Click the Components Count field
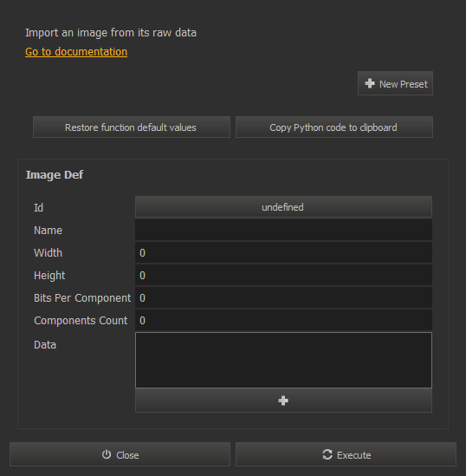The image size is (466, 476). 283,320
